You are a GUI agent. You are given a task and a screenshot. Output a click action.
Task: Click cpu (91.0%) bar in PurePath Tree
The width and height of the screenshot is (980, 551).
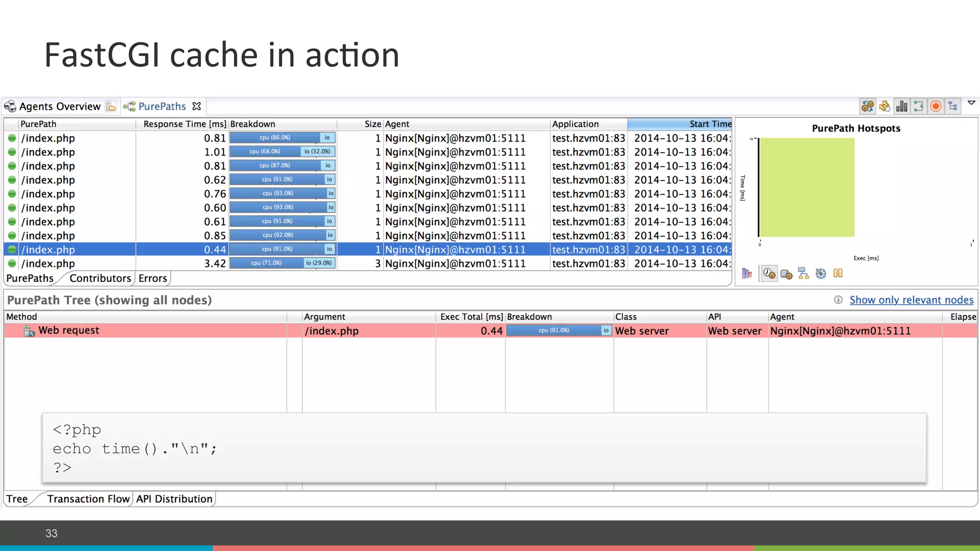pos(554,330)
